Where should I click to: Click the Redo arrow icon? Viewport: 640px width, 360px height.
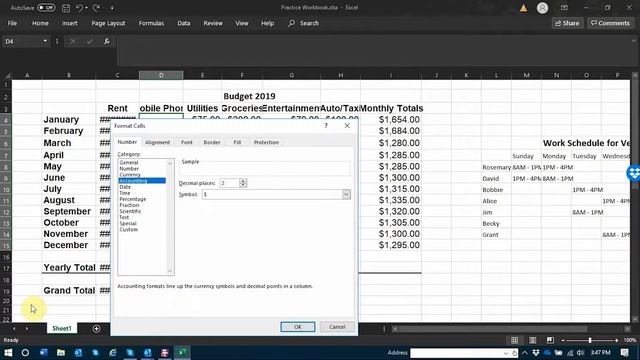coord(96,8)
